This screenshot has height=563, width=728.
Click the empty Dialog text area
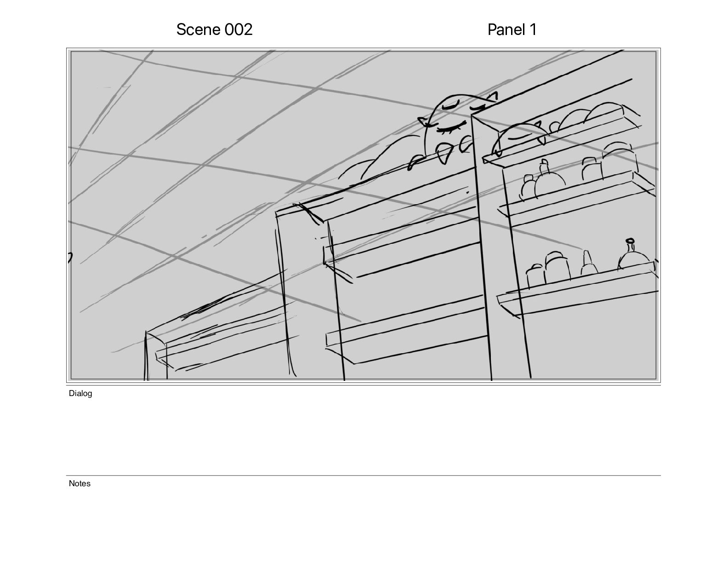coord(364,435)
